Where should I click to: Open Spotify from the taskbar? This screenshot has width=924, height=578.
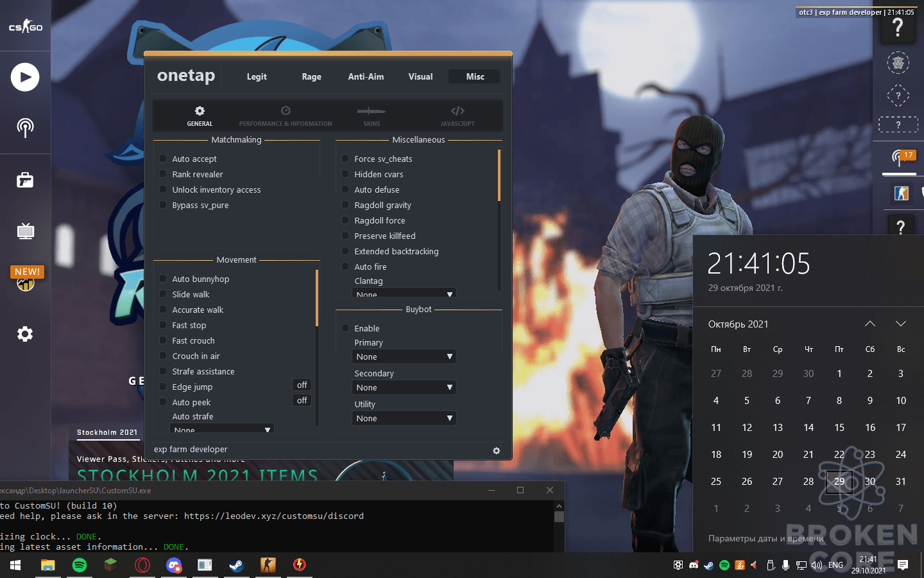tap(80, 565)
